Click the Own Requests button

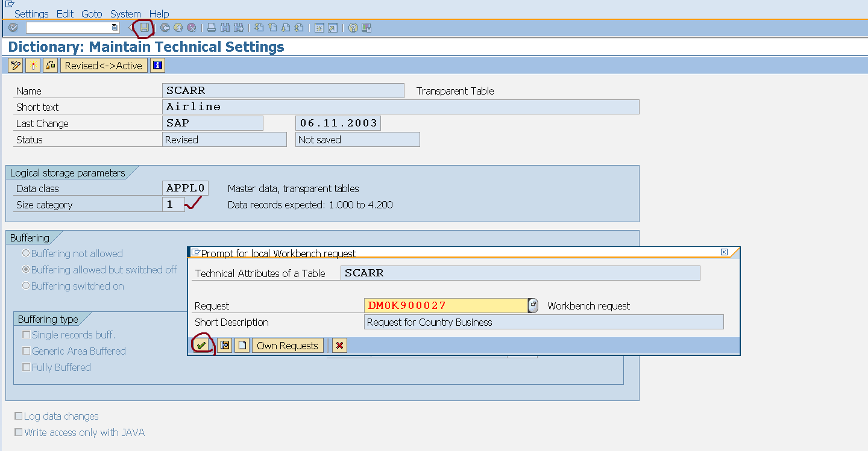coord(288,345)
